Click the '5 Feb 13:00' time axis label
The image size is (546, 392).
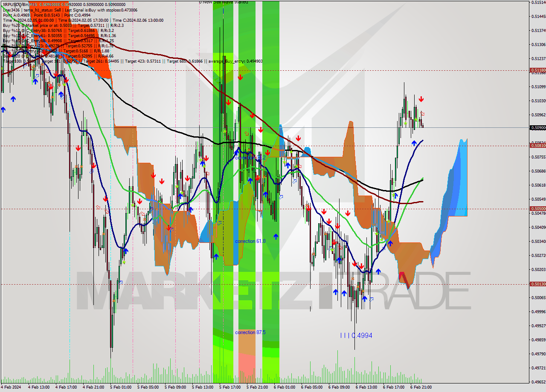tap(203, 387)
